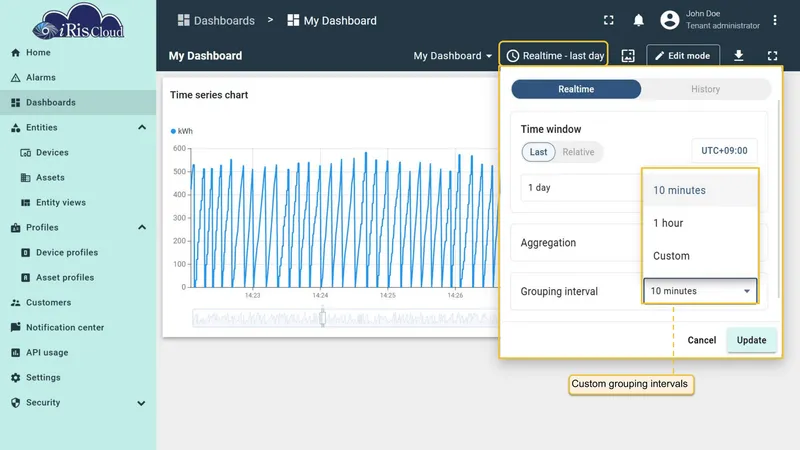Screen dimensions: 800x450
Task: Click the Settings gear icon
Action: click(15, 378)
